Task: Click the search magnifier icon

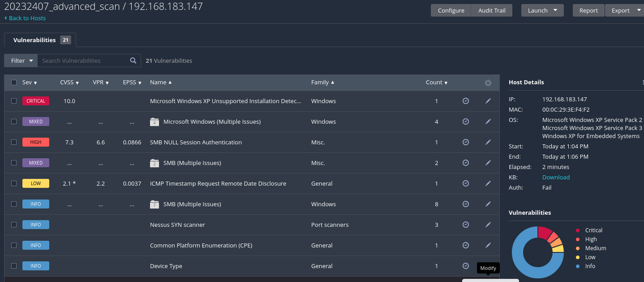Action: pyautogui.click(x=133, y=61)
